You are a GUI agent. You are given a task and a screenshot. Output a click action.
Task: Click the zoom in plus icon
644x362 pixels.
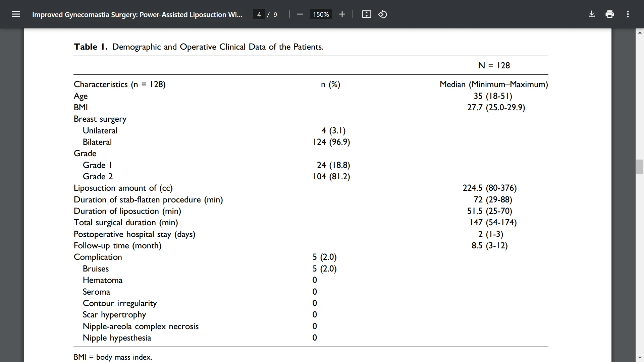coord(342,14)
